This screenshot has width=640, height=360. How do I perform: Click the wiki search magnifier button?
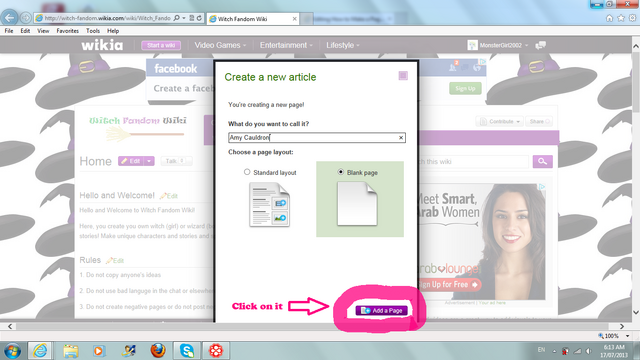542,162
